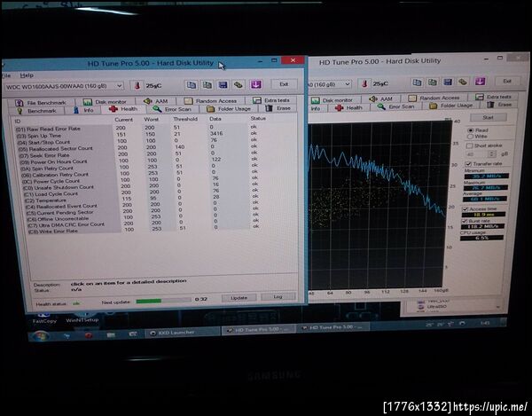This screenshot has width=532, height=416.
Task: Open Error Scan tab in right window
Action: pyautogui.click(x=396, y=106)
